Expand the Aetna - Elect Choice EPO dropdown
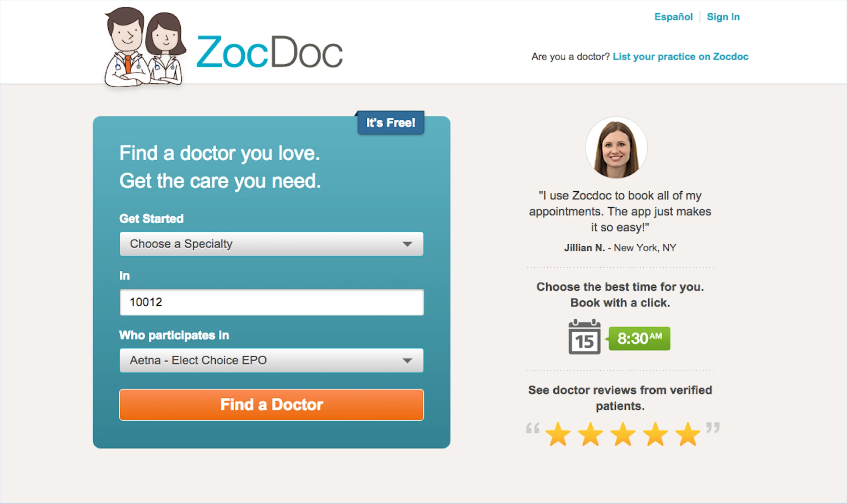The height and width of the screenshot is (504, 847). (271, 360)
